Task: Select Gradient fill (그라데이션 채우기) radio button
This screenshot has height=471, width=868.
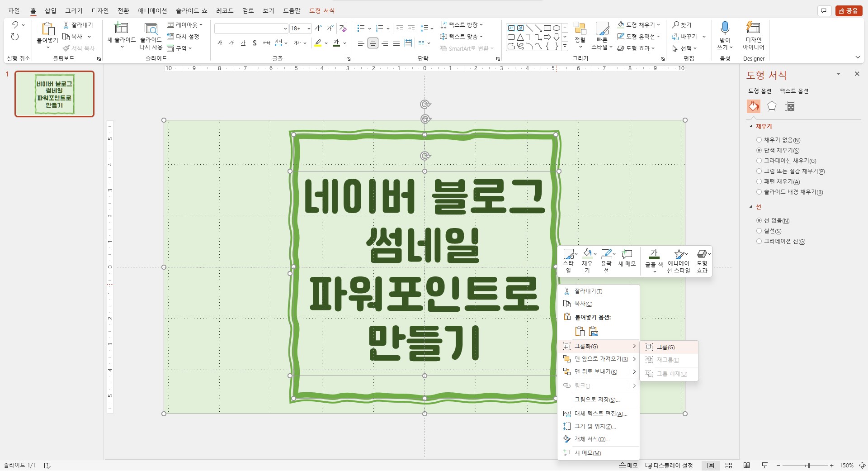Action: click(x=759, y=161)
